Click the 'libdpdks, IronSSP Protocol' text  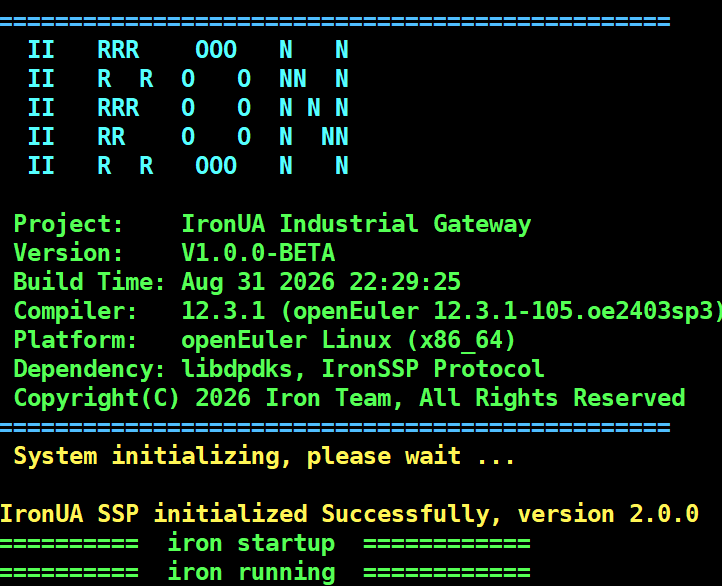[363, 369]
